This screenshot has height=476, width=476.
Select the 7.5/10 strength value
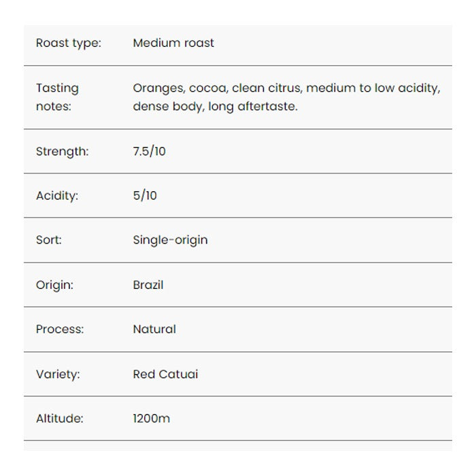coord(149,152)
